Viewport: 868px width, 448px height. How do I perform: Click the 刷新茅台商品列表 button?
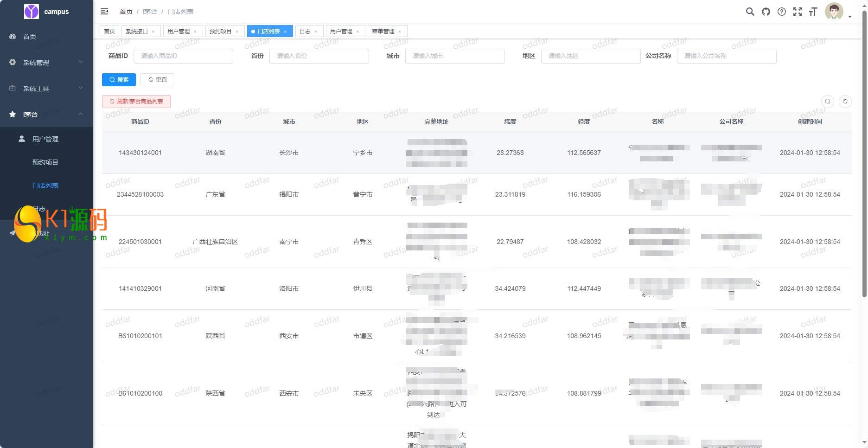point(136,102)
